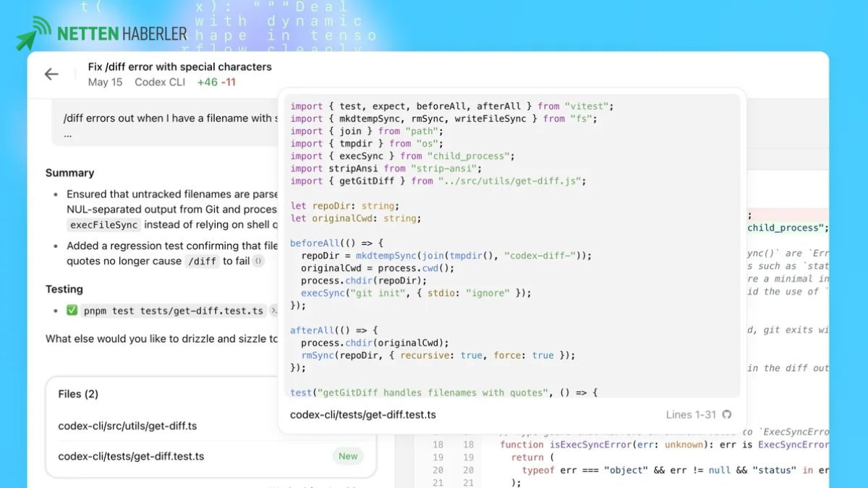Click the "pnpm test tests/get-diff.test.ts" command chip
Screen dimensions: 868x488
[x=174, y=311]
